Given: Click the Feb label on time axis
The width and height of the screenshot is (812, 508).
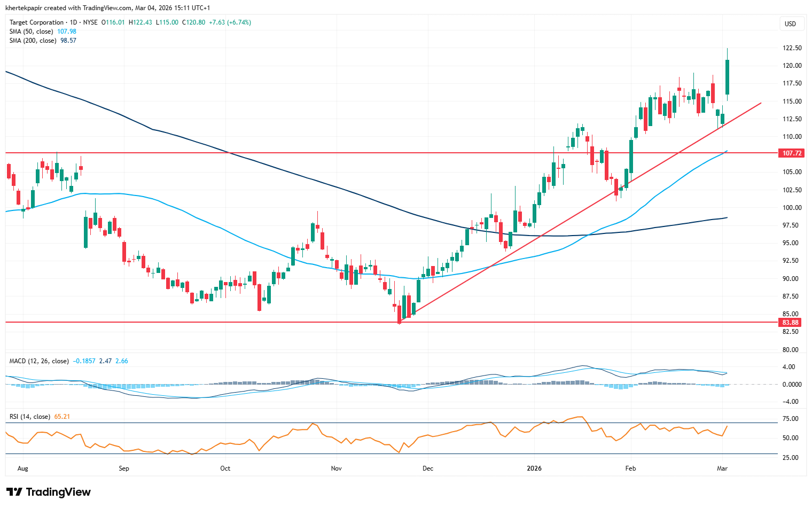Looking at the screenshot, I should coord(630,468).
